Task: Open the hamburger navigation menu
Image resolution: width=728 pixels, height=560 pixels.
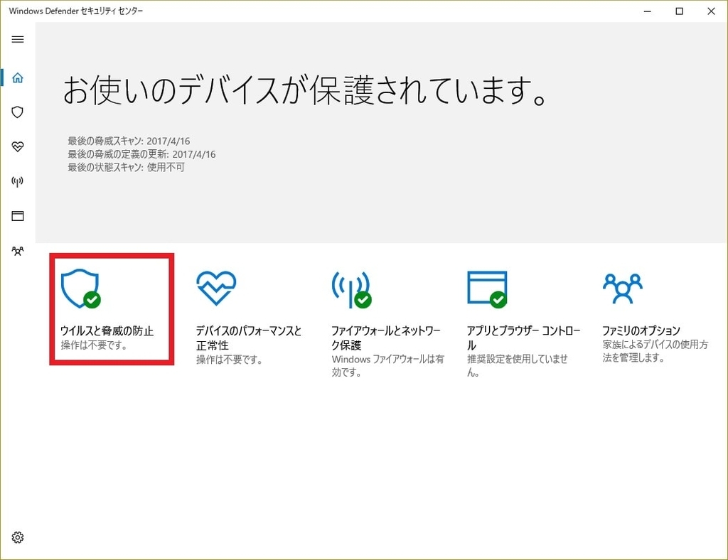Action: [18, 39]
